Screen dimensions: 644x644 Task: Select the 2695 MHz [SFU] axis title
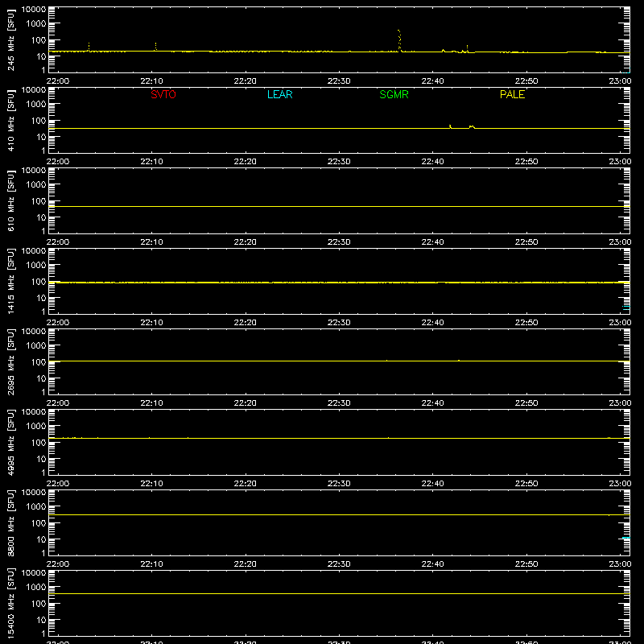pyautogui.click(x=10, y=361)
